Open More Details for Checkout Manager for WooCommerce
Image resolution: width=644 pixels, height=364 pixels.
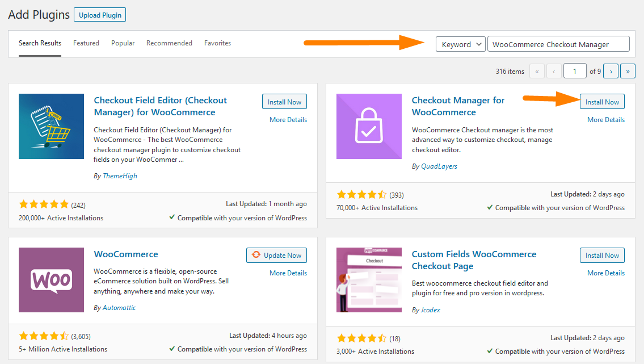[606, 120]
